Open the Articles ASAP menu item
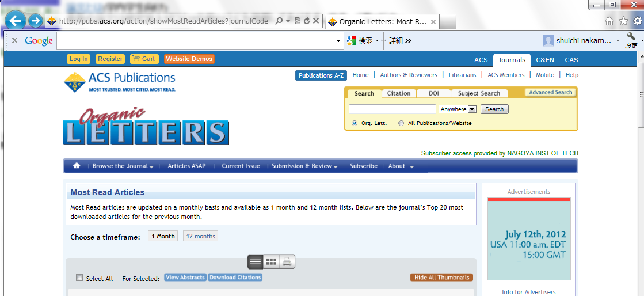The width and height of the screenshot is (644, 296). click(x=186, y=166)
